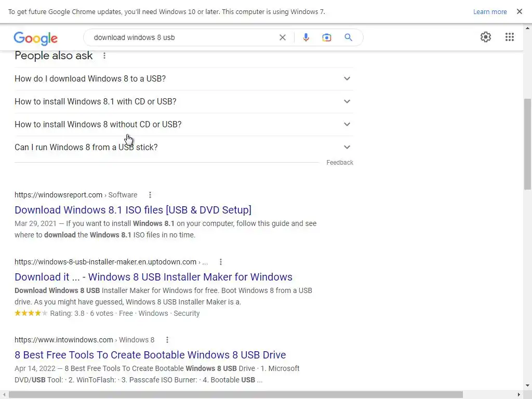Clear the search box with the X icon
Viewport: 532px width, 399px height.
click(x=282, y=37)
